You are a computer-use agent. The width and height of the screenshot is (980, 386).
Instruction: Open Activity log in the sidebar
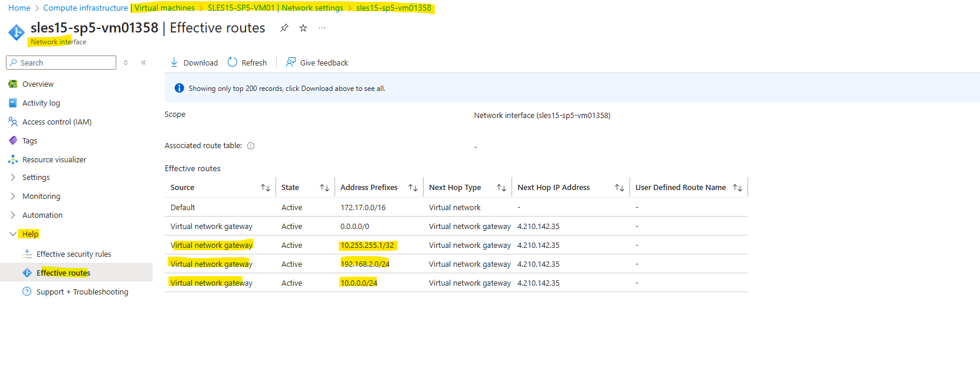[x=41, y=103]
